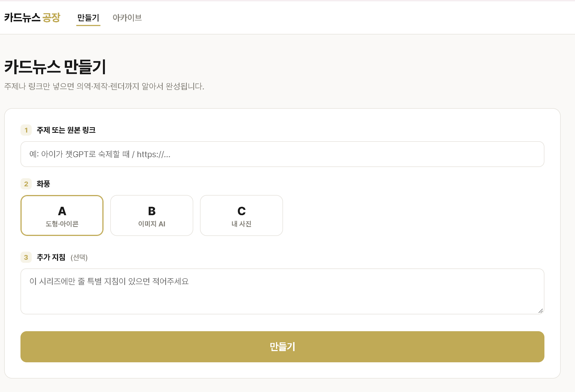This screenshot has height=392, width=575.
Task: Click the 카드뉴스 공장 logo
Action: coord(32,18)
